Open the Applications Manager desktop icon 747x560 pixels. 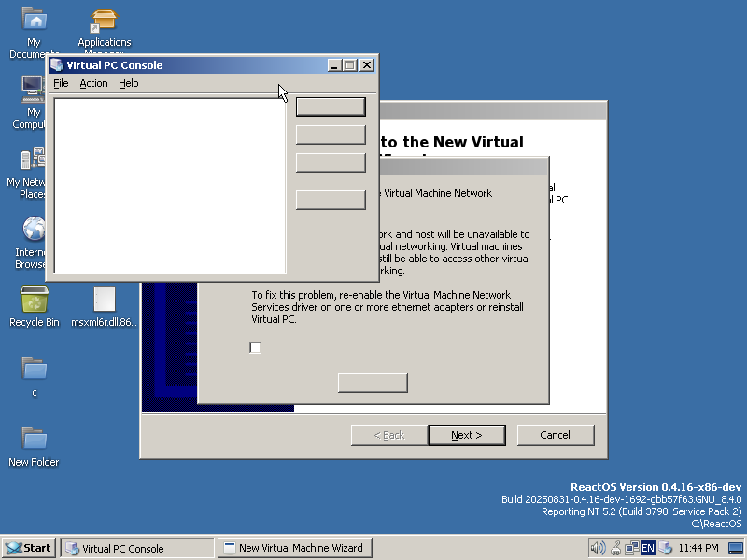104,21
